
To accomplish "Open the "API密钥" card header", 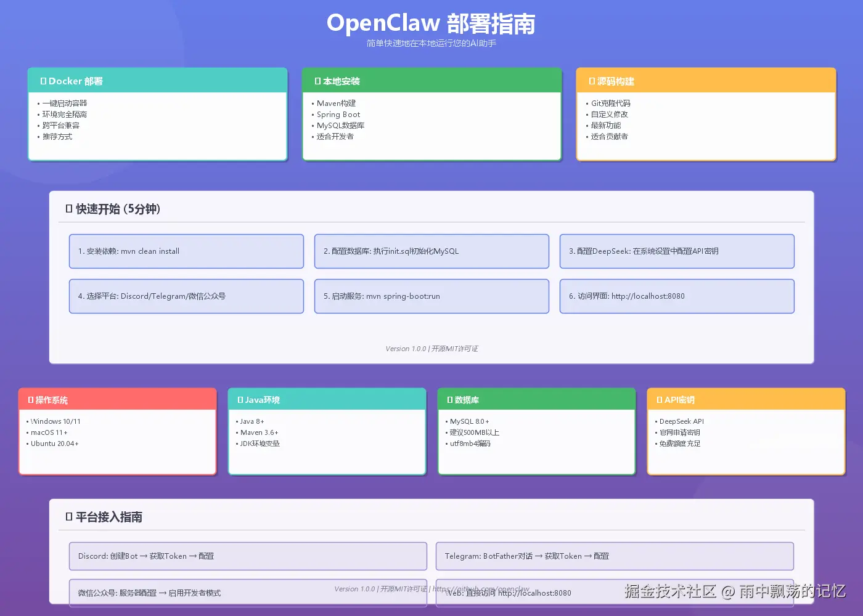I will (x=746, y=400).
